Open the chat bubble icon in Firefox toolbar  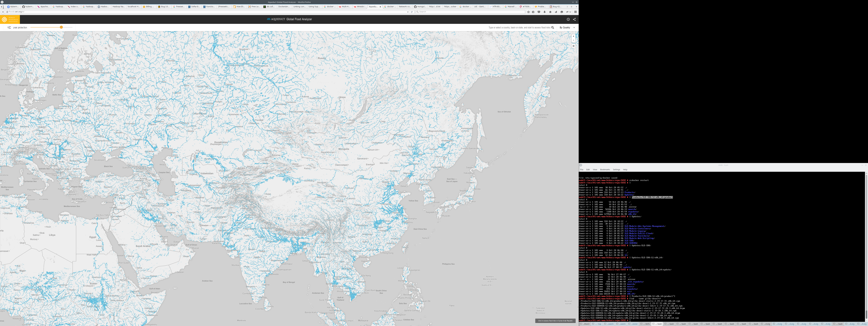tap(562, 12)
